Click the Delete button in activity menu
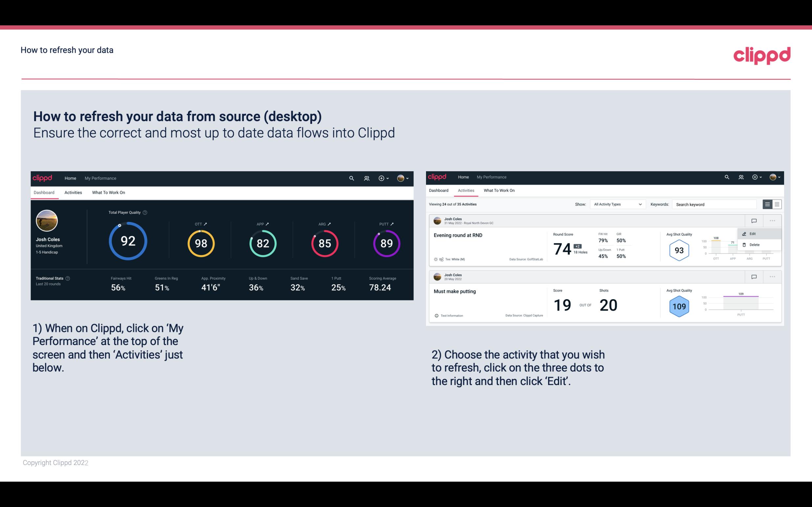This screenshot has height=507, width=812. point(754,245)
